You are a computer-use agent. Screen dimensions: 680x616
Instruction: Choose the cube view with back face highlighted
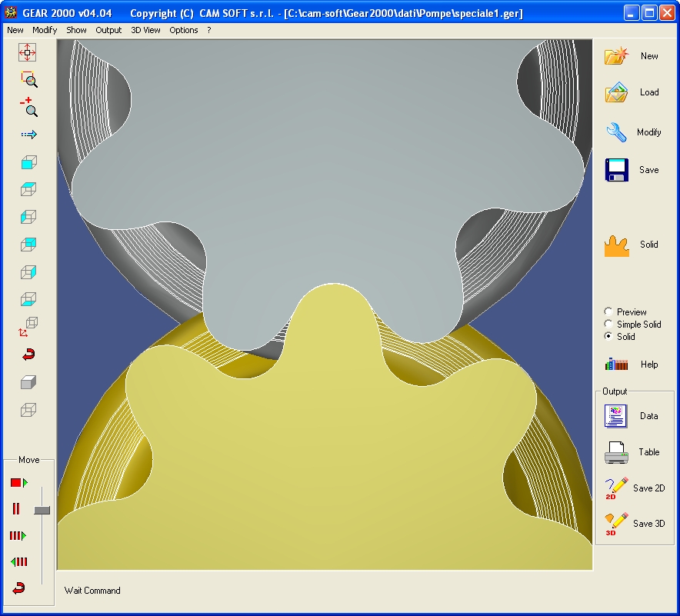[x=28, y=245]
